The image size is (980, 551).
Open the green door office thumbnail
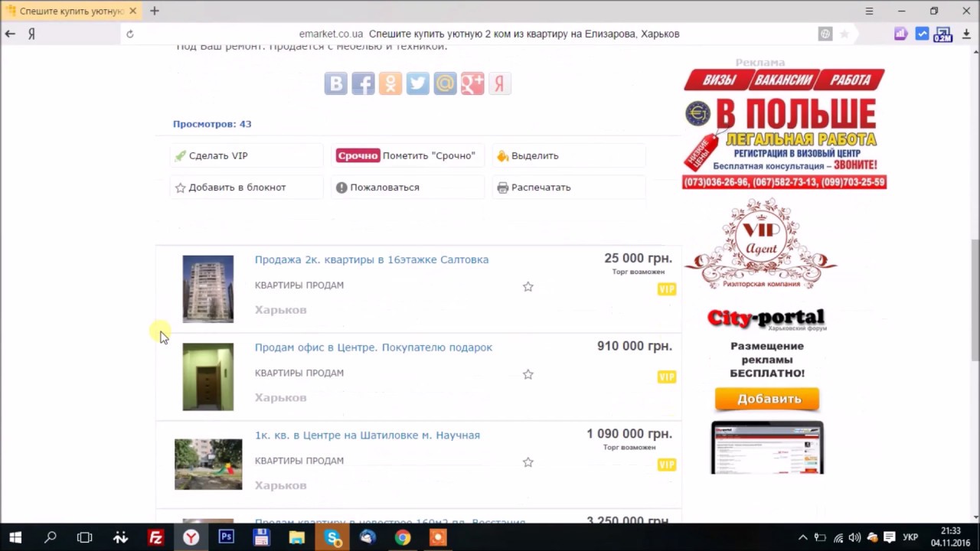tap(208, 377)
